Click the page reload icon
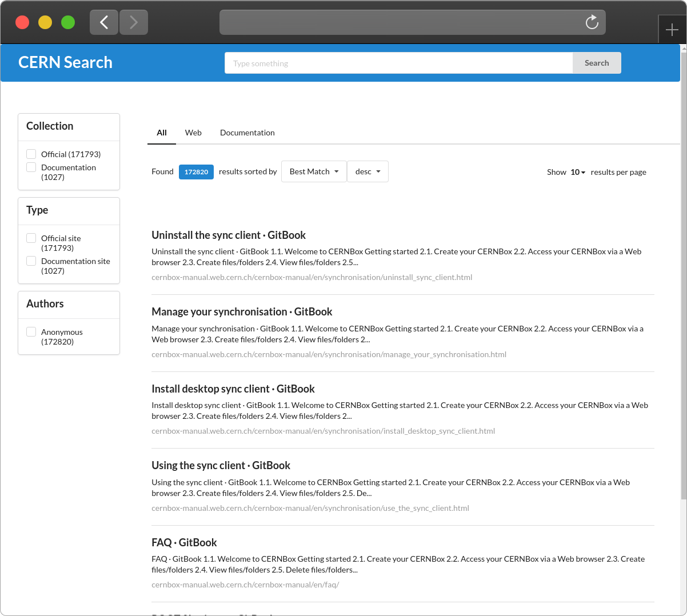This screenshot has height=616, width=687. pos(592,22)
